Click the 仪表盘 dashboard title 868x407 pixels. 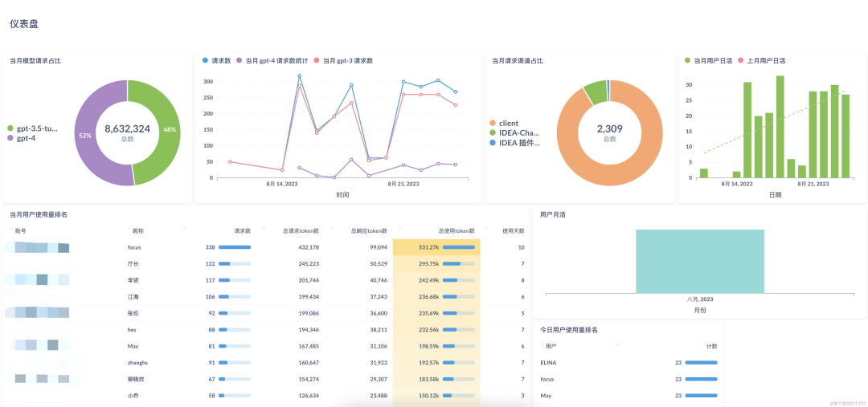tap(24, 24)
